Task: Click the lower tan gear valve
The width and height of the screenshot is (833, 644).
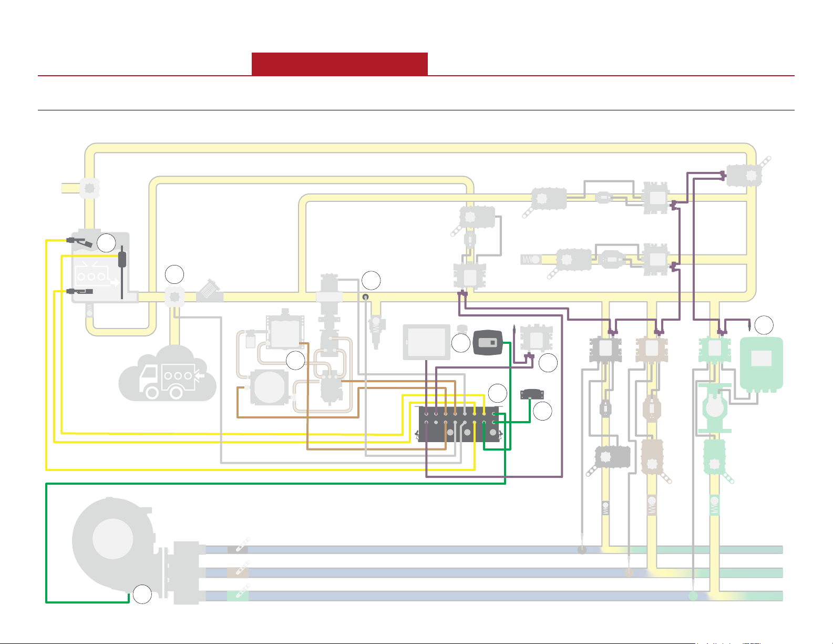Action: 652,457
